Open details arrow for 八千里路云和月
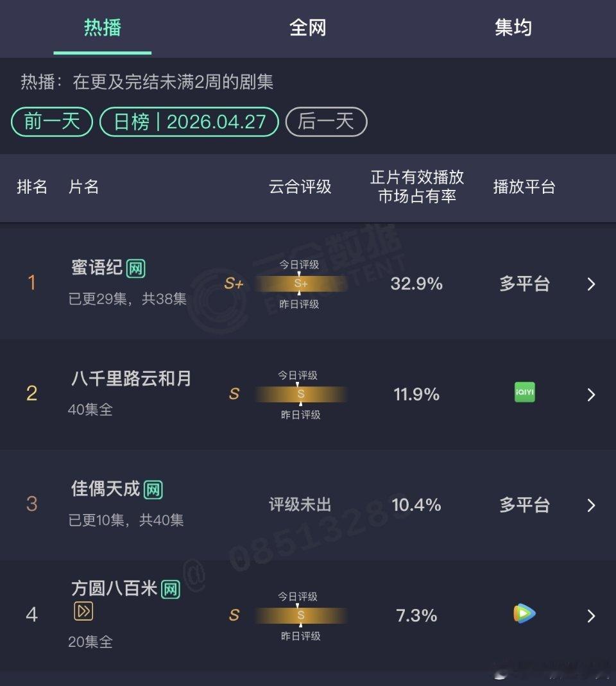Screen dimensions: 616x686 (x=591, y=395)
